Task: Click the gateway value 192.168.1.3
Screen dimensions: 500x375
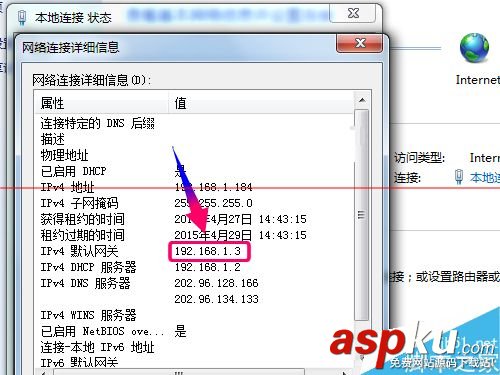Action: pos(208,251)
